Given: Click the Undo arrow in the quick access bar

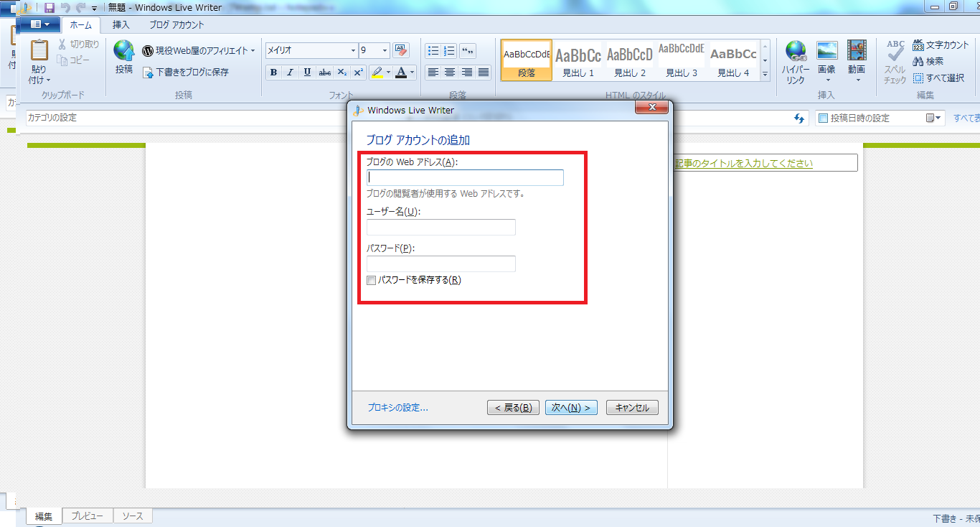Looking at the screenshot, I should click(65, 7).
